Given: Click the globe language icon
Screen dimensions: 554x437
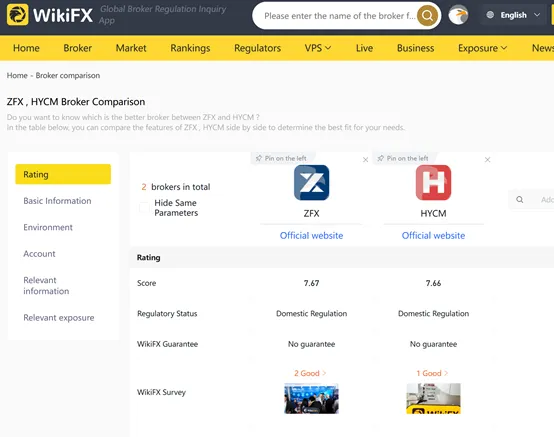Looking at the screenshot, I should click(x=490, y=15).
